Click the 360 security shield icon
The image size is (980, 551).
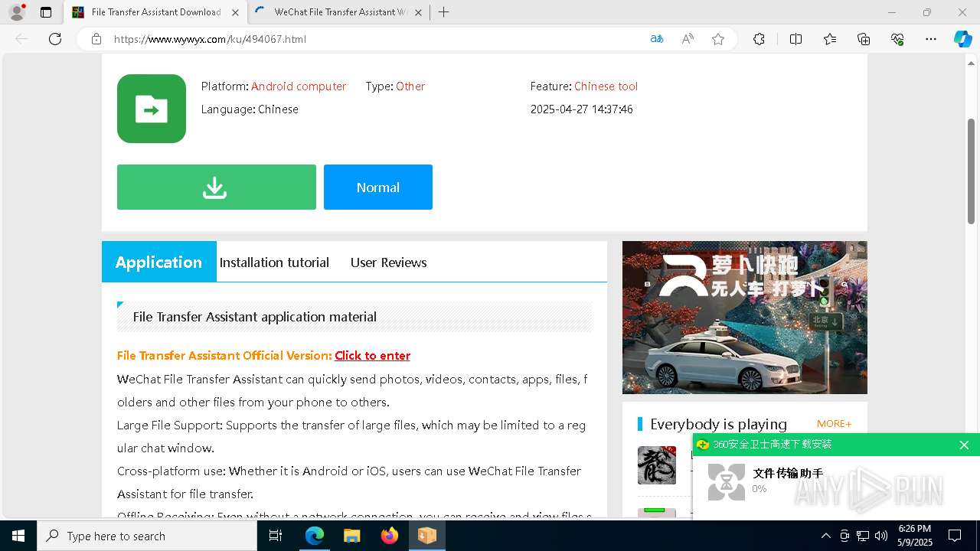[x=703, y=445]
